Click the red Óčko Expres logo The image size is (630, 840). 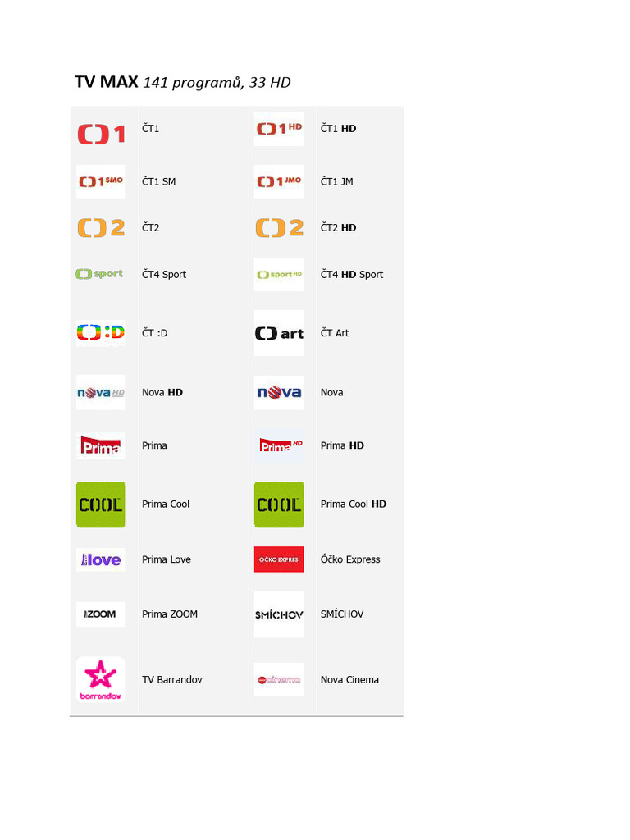[279, 559]
